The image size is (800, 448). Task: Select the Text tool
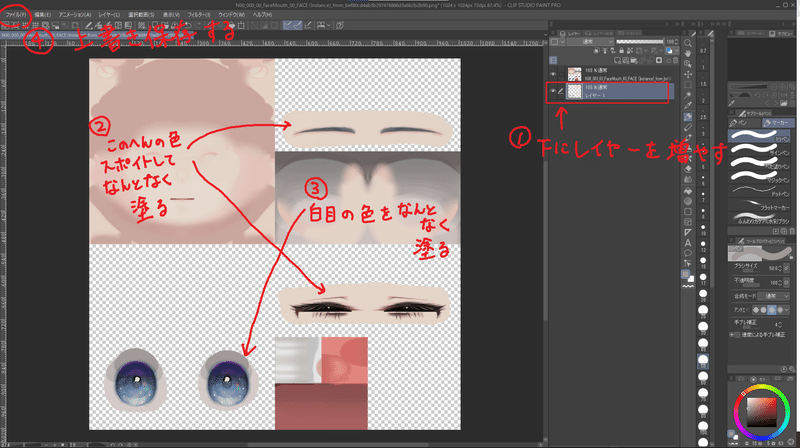click(688, 243)
